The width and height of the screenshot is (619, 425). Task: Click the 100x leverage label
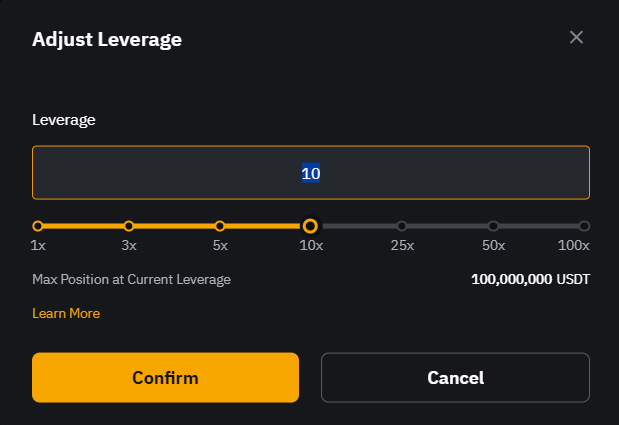574,245
